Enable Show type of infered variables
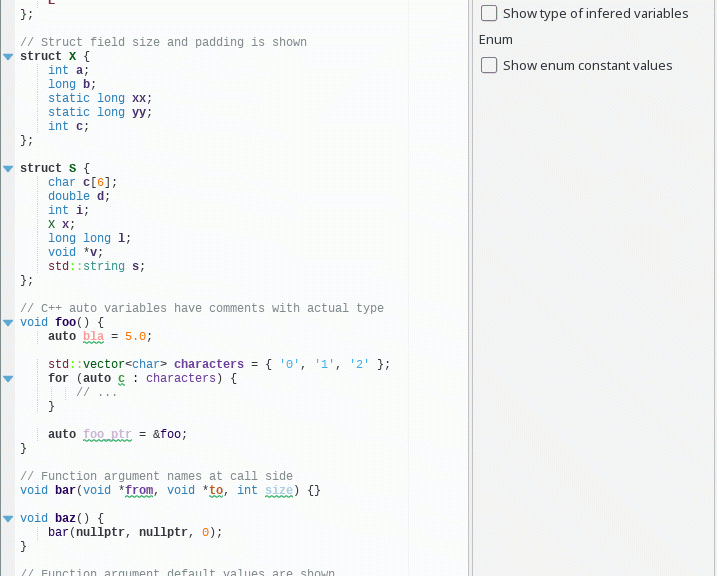This screenshot has width=717, height=576. (x=489, y=13)
